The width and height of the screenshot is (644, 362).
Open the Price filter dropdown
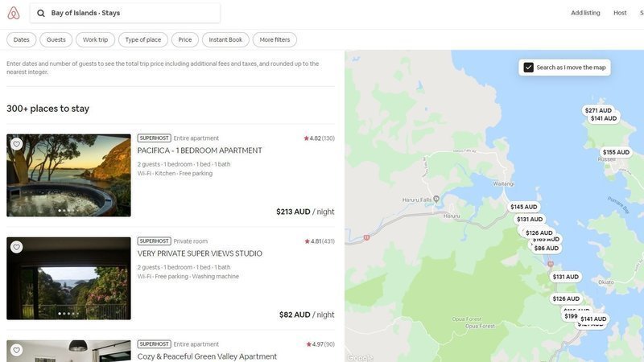(185, 39)
